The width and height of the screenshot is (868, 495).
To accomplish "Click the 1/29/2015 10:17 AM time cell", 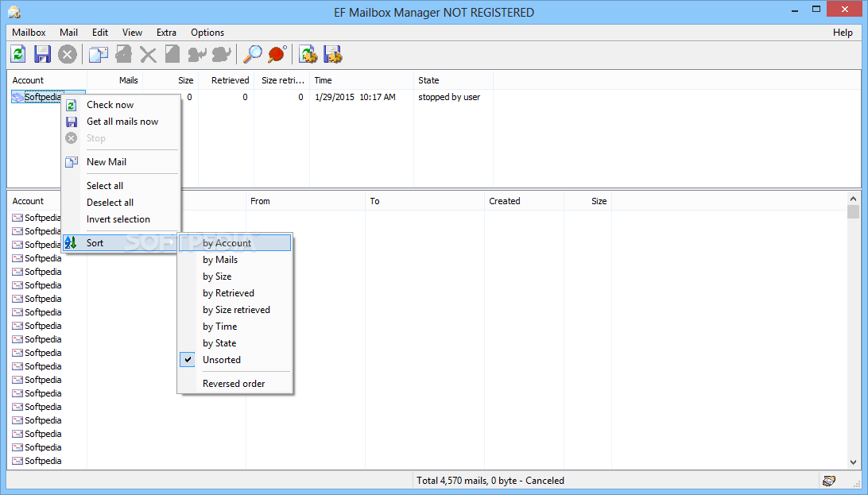I will (355, 97).
